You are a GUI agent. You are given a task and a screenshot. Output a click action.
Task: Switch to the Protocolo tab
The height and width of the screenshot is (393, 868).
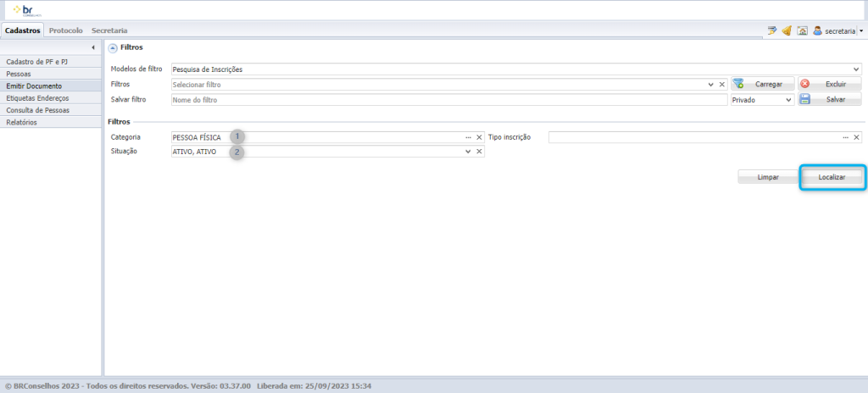coord(66,31)
